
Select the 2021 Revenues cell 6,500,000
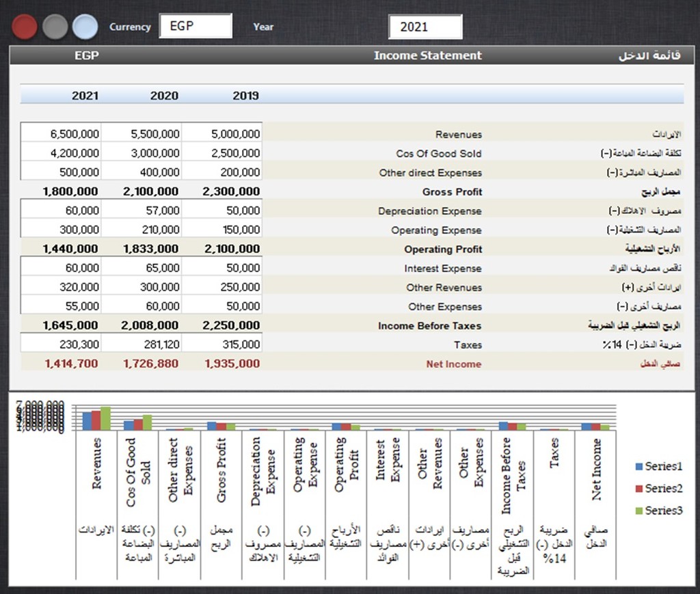(x=61, y=133)
